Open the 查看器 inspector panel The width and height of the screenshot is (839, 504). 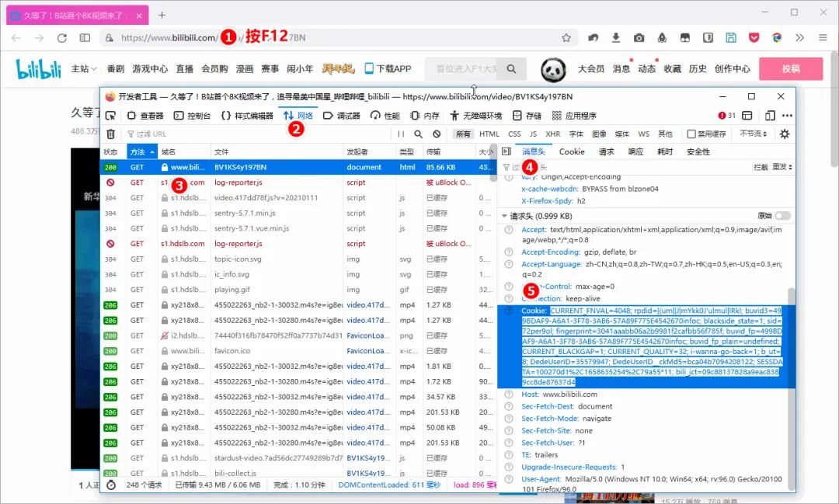click(145, 116)
